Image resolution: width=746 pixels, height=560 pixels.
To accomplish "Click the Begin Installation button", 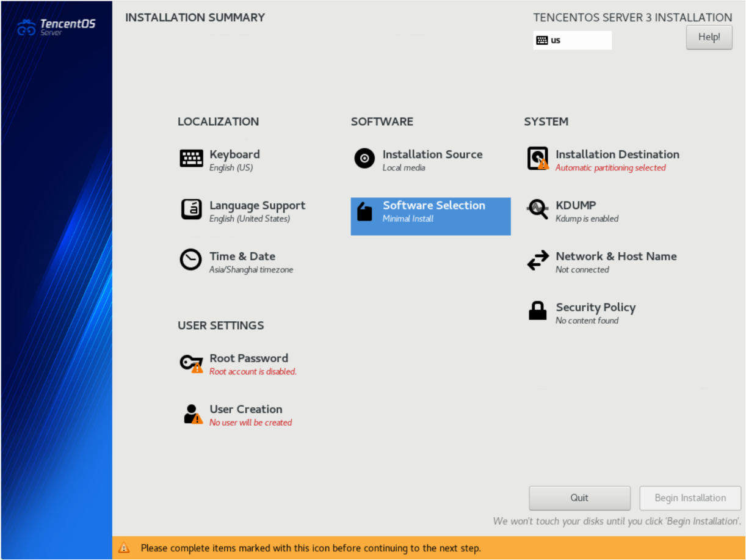I will [x=690, y=498].
